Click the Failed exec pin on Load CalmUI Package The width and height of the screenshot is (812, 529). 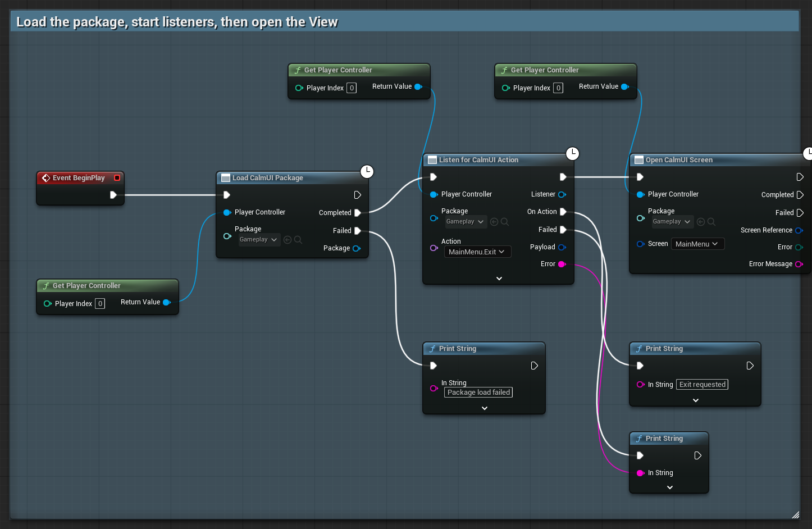point(358,231)
